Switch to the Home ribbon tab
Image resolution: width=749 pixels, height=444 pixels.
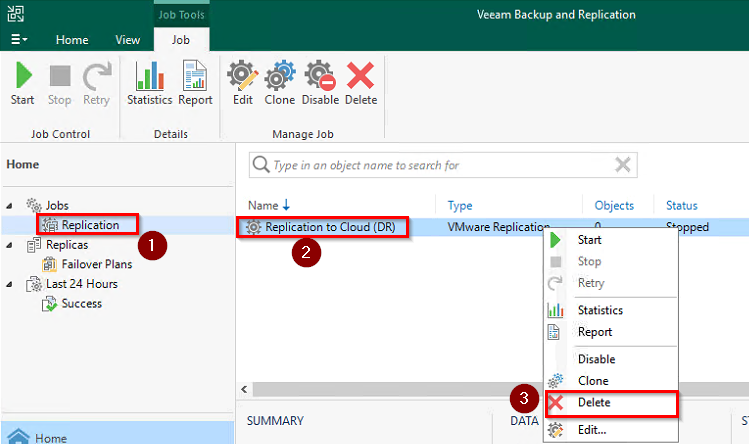coord(72,40)
